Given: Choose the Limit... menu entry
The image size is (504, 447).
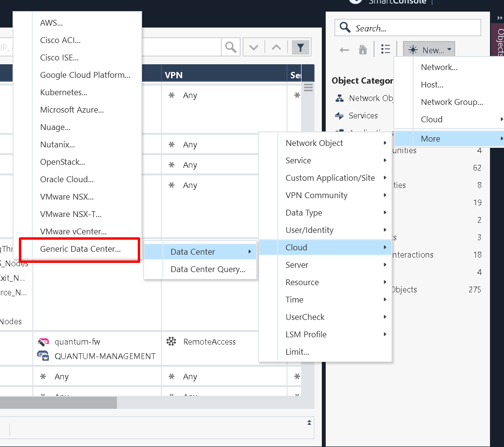Looking at the screenshot, I should coord(325,351).
